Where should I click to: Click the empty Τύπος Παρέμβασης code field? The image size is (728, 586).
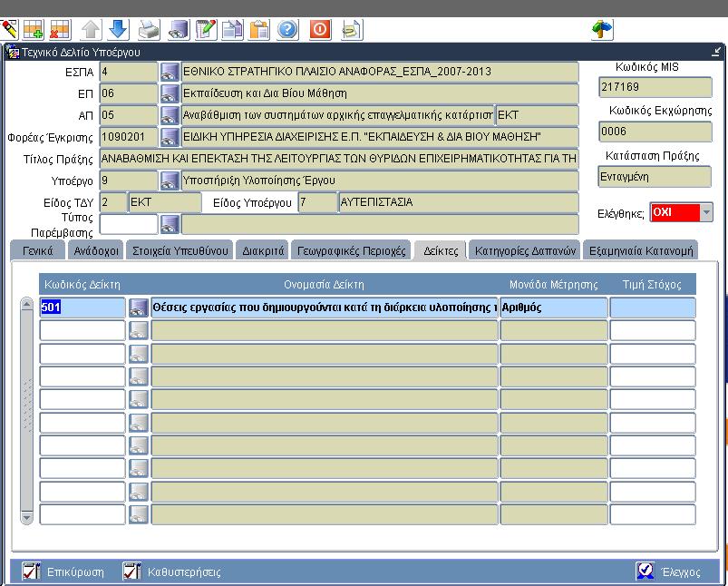tap(129, 224)
